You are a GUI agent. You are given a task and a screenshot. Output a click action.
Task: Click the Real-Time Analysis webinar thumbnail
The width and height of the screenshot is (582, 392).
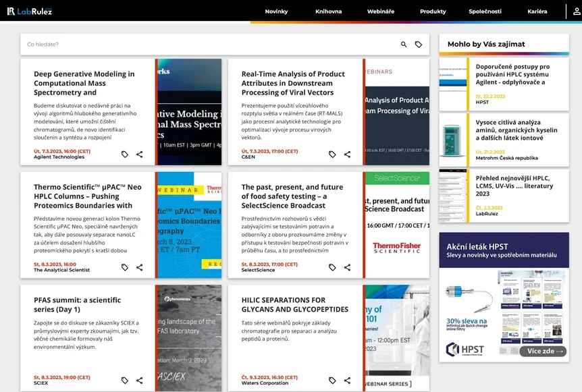pyautogui.click(x=396, y=112)
